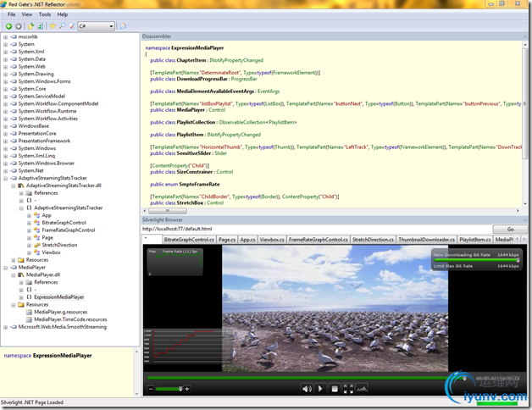Switch to the BitrateGraphControl.cs tab

coord(189,239)
